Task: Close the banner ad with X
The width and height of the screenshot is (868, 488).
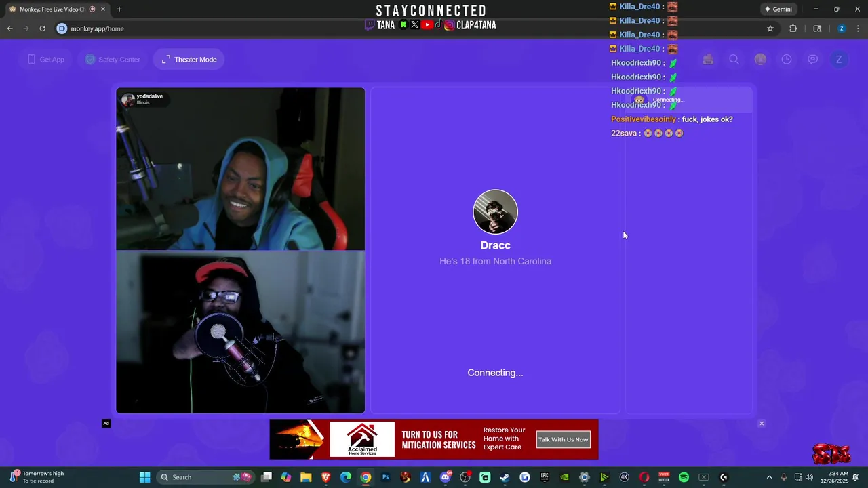Action: pyautogui.click(x=762, y=424)
